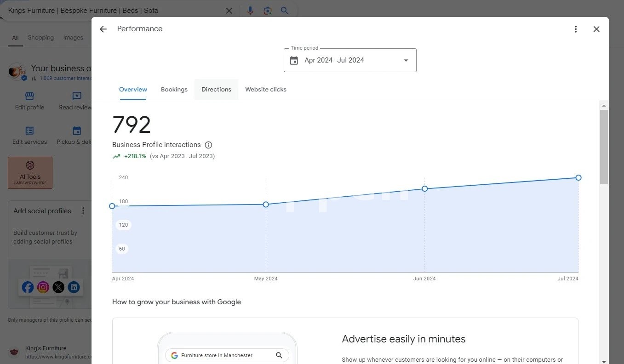
Task: Switch to the Bookings tab
Action: pos(174,90)
